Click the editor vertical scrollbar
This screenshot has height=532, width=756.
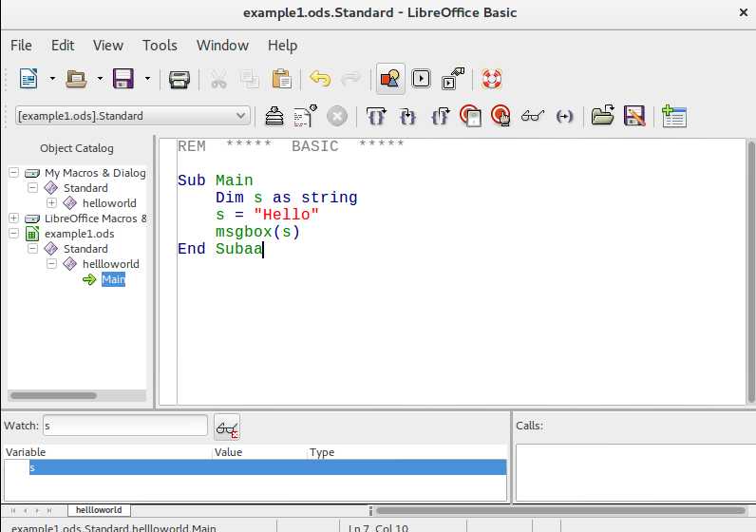coord(751,272)
